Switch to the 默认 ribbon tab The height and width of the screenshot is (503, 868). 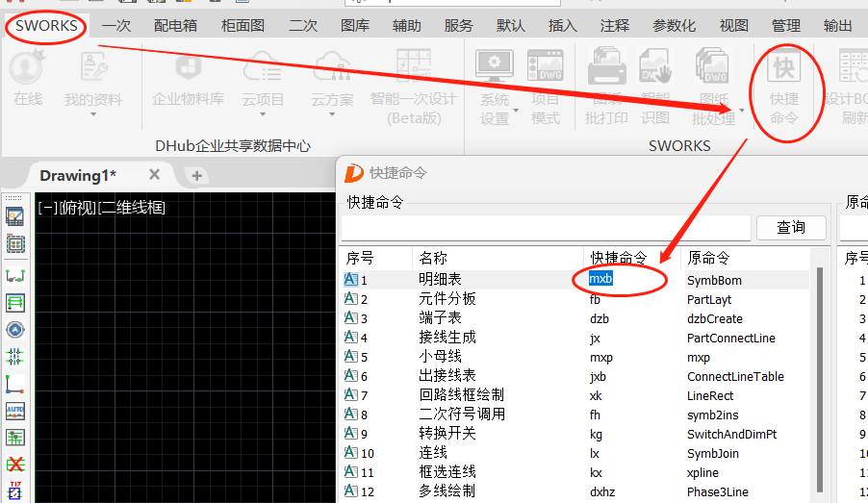click(510, 25)
